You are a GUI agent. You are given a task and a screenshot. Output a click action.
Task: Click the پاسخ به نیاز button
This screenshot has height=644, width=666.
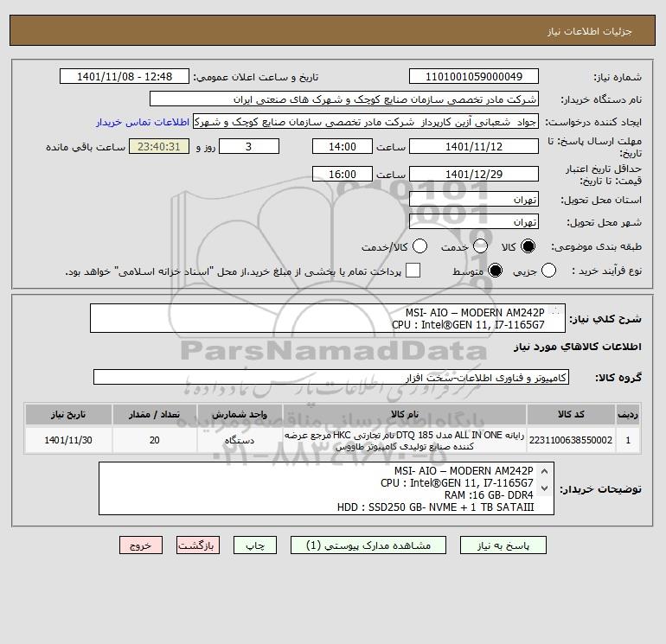click(503, 545)
